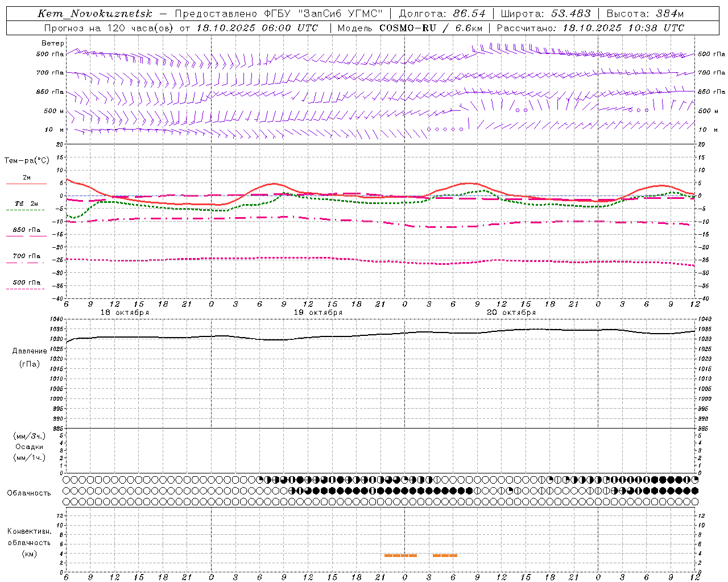
Task: Click the Тем-ра(°C) temperature panel label
Action: [x=27, y=161]
